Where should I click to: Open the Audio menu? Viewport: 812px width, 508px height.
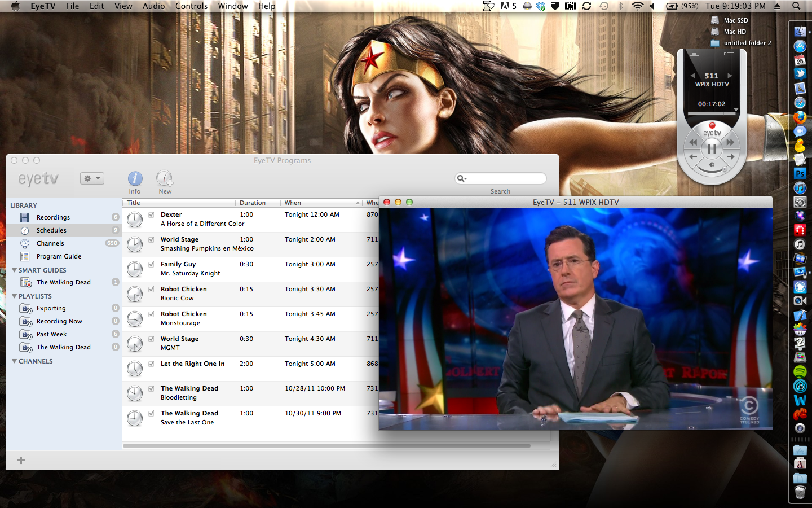[153, 6]
